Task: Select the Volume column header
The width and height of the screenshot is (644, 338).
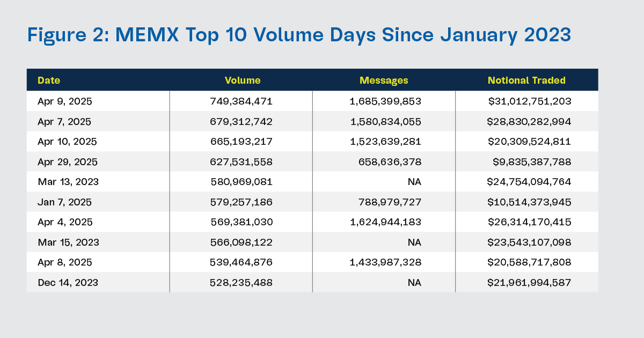Action: coord(243,80)
